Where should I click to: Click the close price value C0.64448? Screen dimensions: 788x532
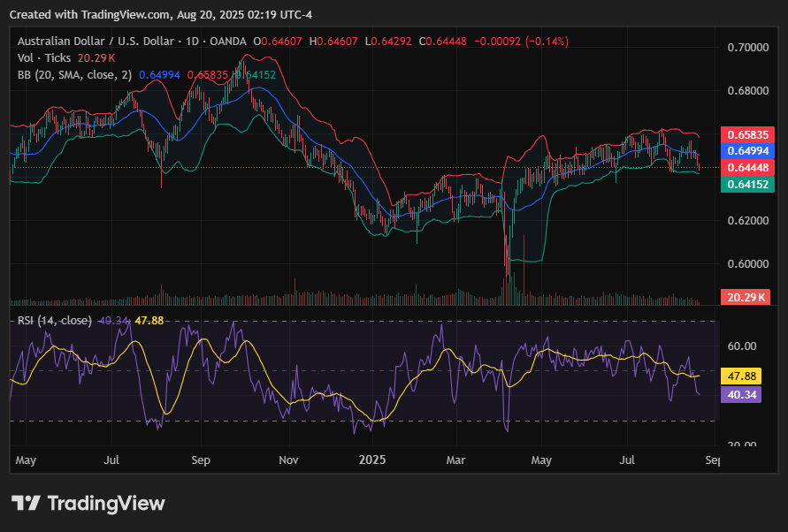coord(443,42)
